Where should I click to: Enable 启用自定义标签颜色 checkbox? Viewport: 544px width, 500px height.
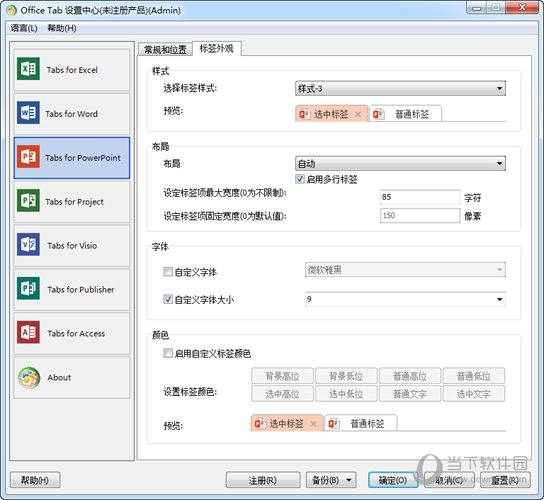pyautogui.click(x=168, y=353)
